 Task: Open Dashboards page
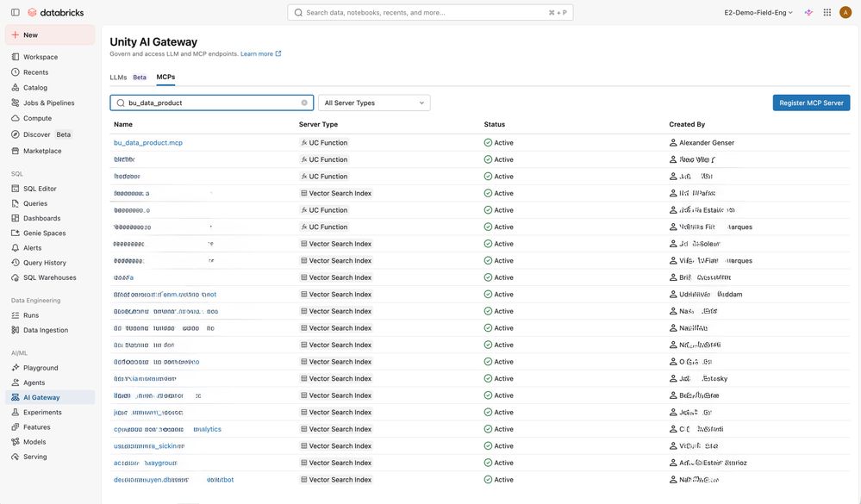41,219
